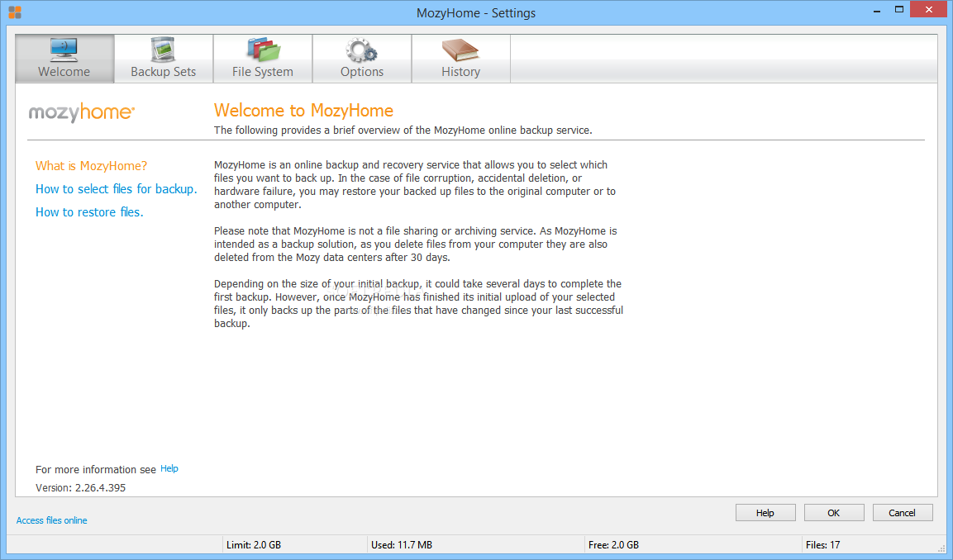Follow the Help link beside "For more information see"
Image resolution: width=953 pixels, height=560 pixels.
pyautogui.click(x=169, y=468)
